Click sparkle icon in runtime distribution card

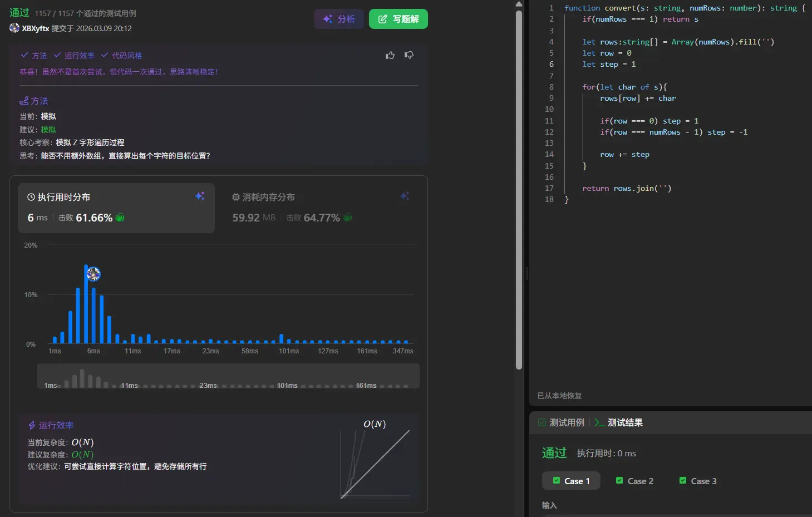[200, 196]
